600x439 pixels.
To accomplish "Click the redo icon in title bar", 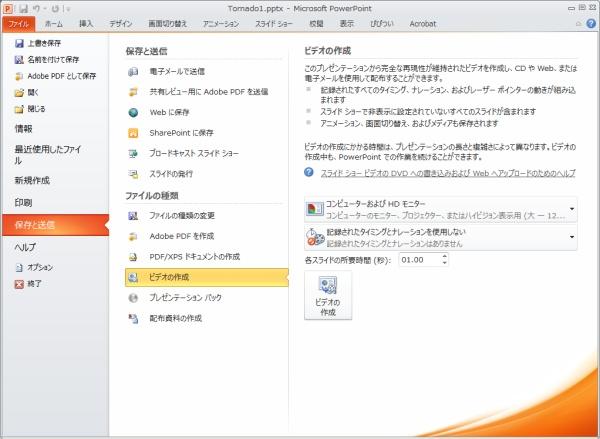I will [x=55, y=8].
